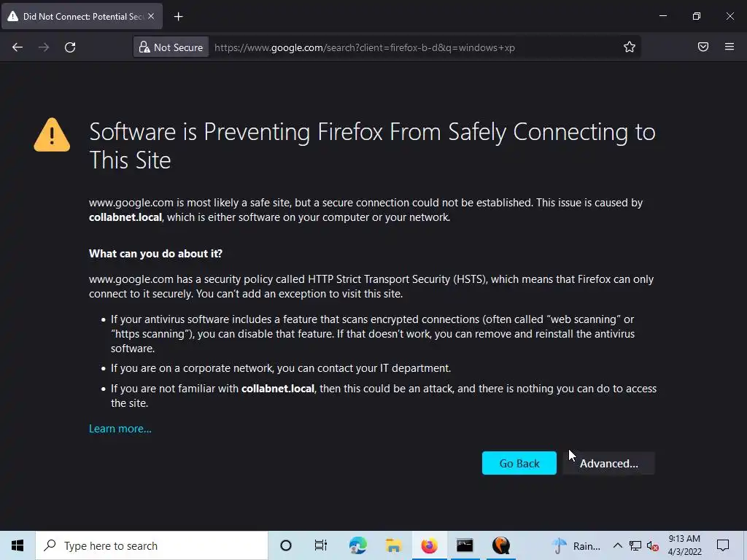The height and width of the screenshot is (560, 747).
Task: Click the Not Secure lock indicator
Action: coord(171,47)
